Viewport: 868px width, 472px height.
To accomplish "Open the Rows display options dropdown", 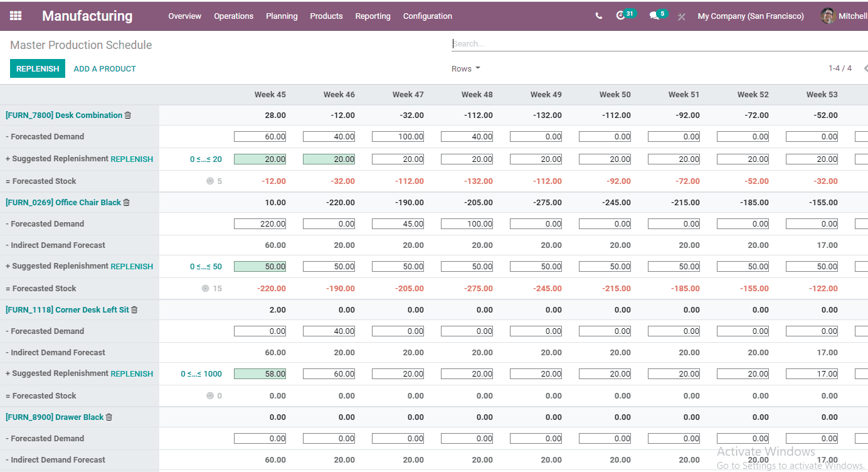I will pyautogui.click(x=465, y=68).
